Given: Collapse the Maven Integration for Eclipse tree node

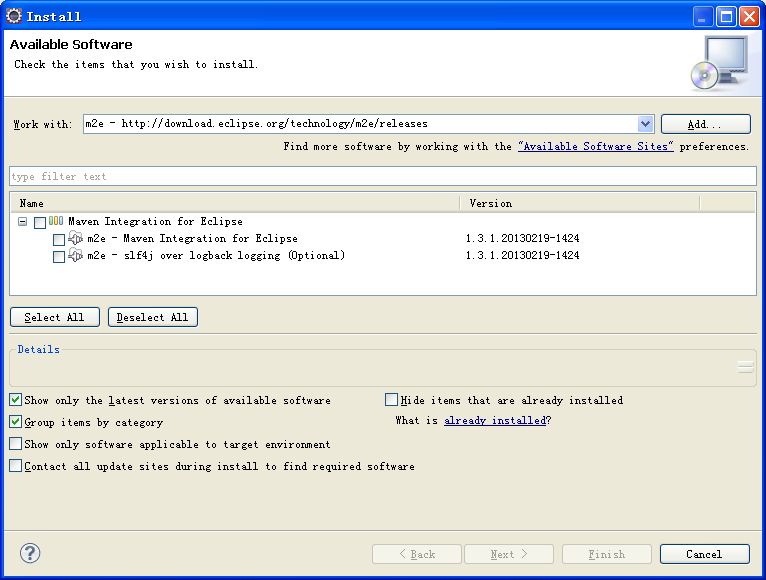Looking at the screenshot, I should point(22,222).
